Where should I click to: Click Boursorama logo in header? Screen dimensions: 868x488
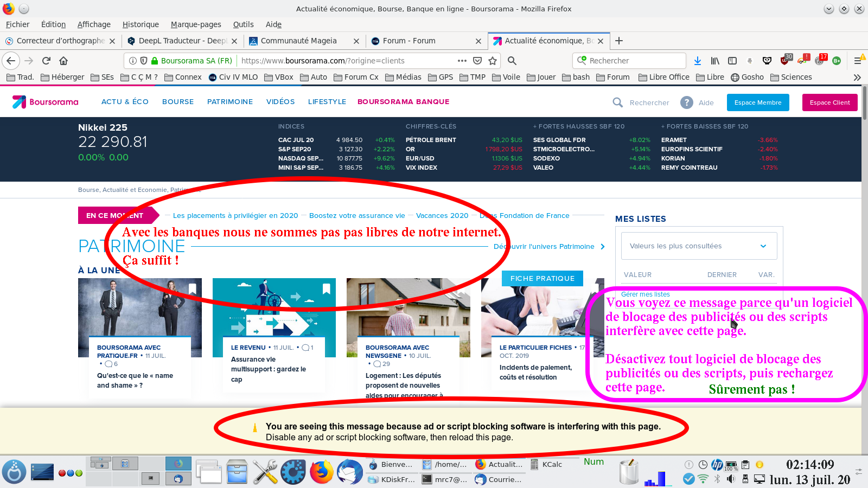(46, 102)
